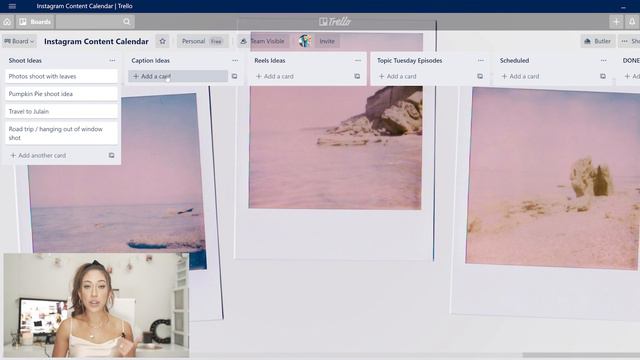The width and height of the screenshot is (640, 360).
Task: Open card 'Photos shoot with leaves'
Action: (62, 76)
